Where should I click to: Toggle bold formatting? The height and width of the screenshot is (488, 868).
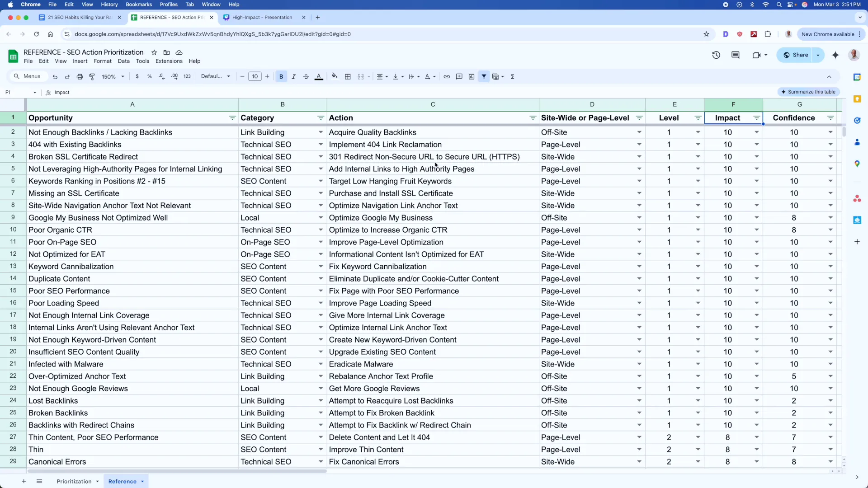281,76
